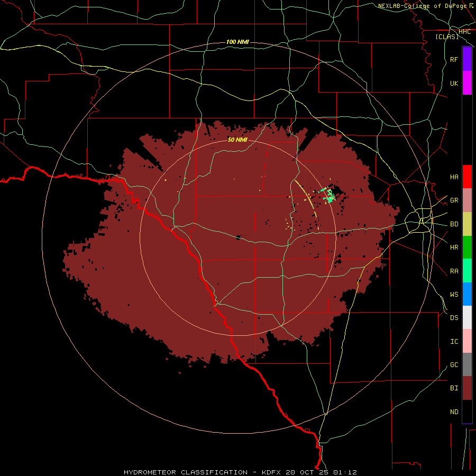Click the BI legend label
The width and height of the screenshot is (476, 476).
click(454, 388)
